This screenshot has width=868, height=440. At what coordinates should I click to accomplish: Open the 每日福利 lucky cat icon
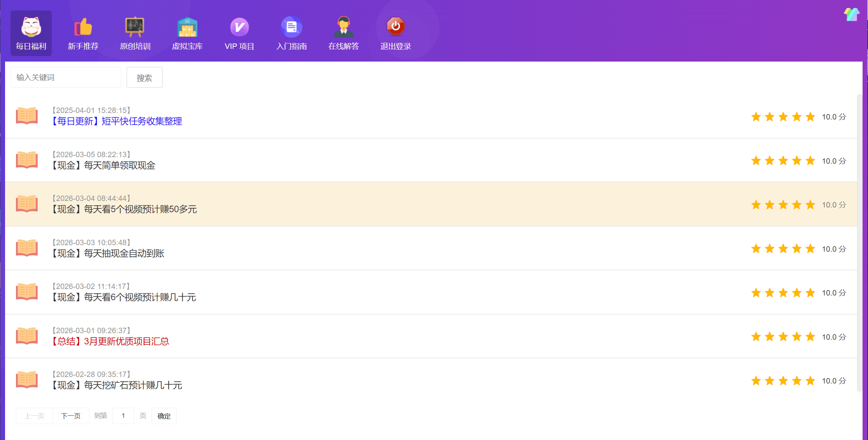(31, 27)
